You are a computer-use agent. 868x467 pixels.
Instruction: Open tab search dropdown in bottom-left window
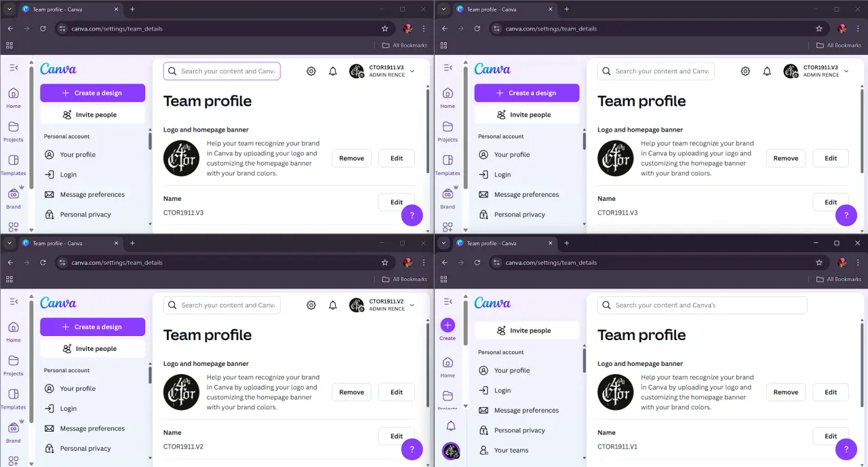(9, 243)
